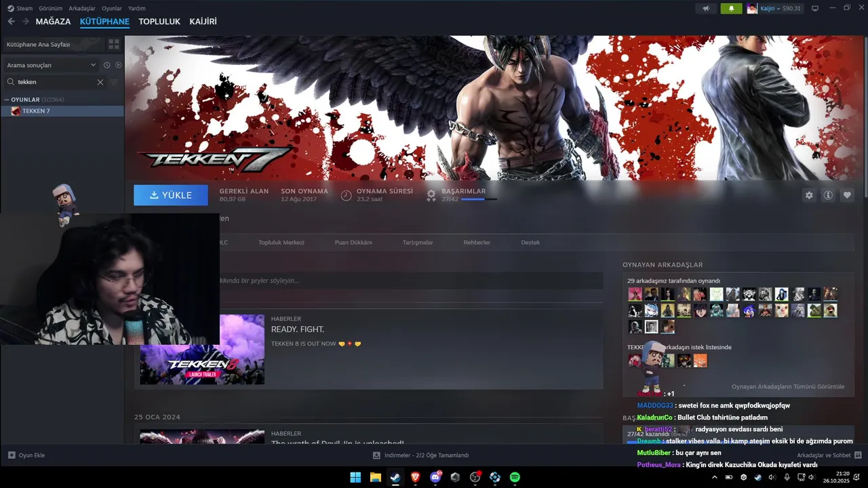
Task: Add TEKKEN 7 to favorites heart
Action: (847, 195)
